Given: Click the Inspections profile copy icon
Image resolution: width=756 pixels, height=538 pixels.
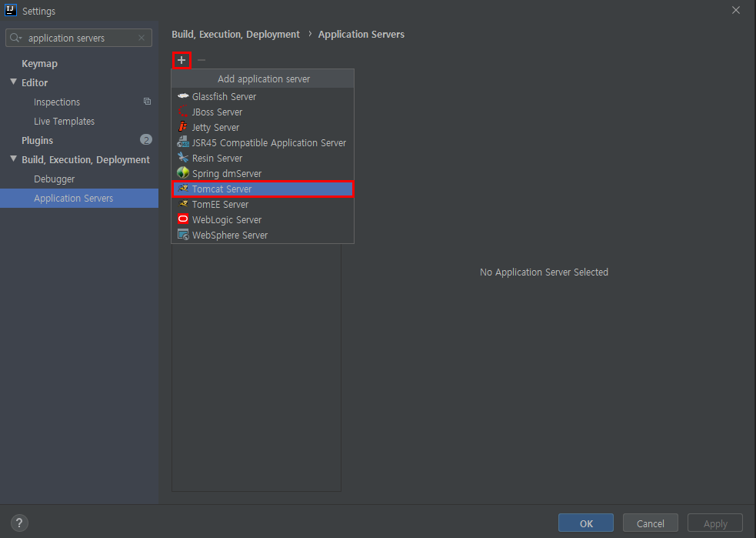Looking at the screenshot, I should (147, 102).
